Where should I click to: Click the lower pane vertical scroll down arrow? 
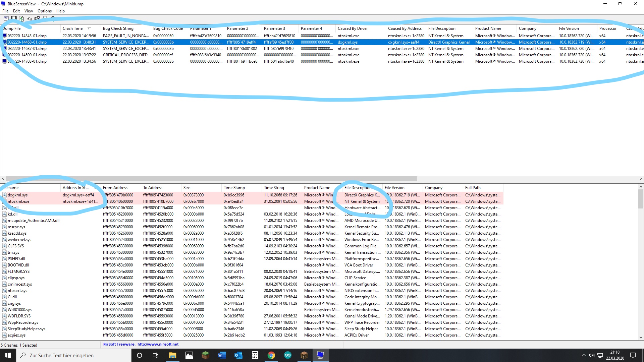pyautogui.click(x=641, y=338)
